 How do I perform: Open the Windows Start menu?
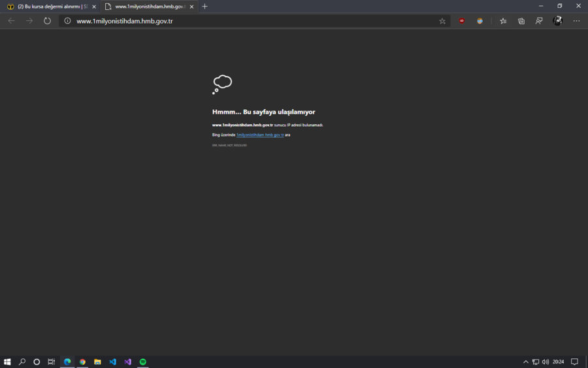[7, 361]
